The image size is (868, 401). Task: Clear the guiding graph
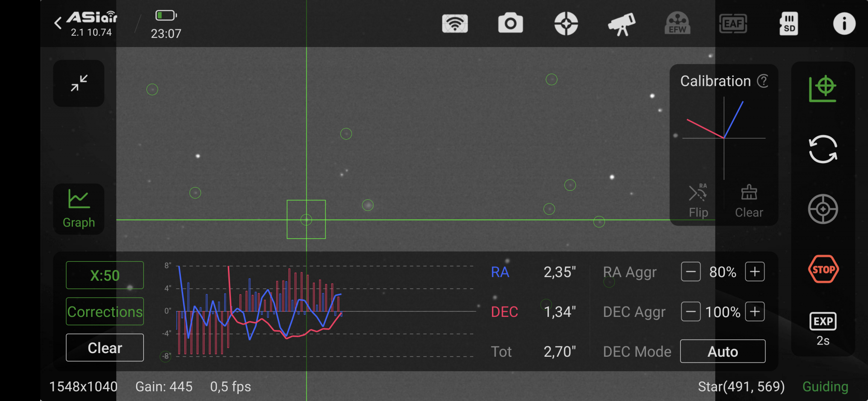(105, 348)
